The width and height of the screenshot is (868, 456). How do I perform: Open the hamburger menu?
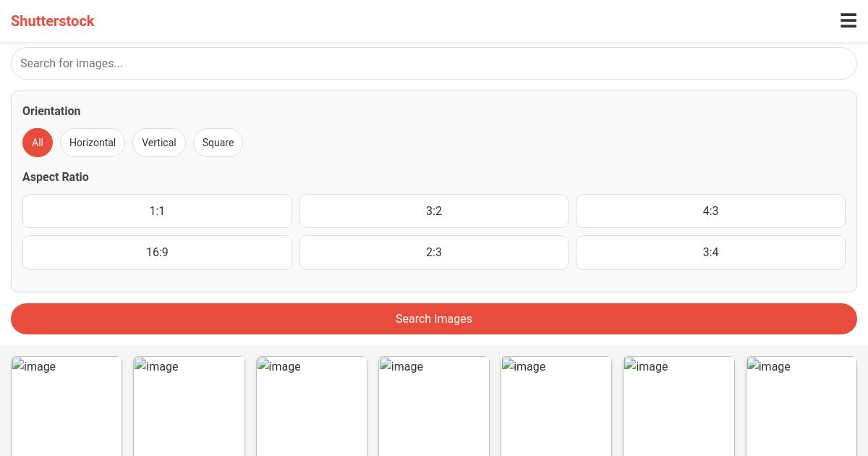tap(848, 21)
